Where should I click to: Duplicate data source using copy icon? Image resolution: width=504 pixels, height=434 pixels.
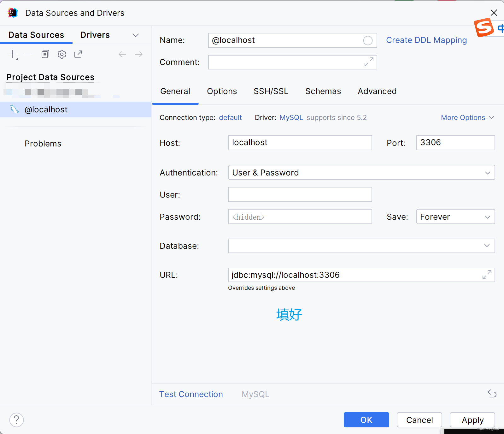coord(45,54)
